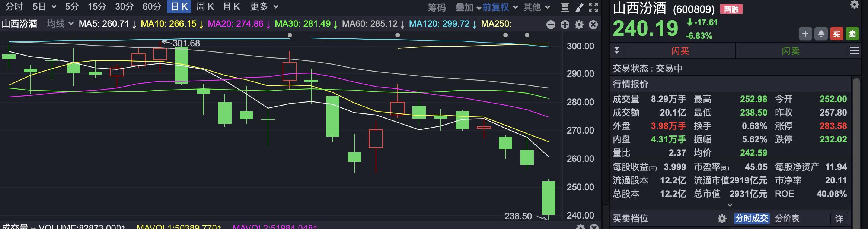Image resolution: width=868 pixels, height=229 pixels.
Task: Toggle the 筹码 chip distribution view
Action: [x=437, y=7]
